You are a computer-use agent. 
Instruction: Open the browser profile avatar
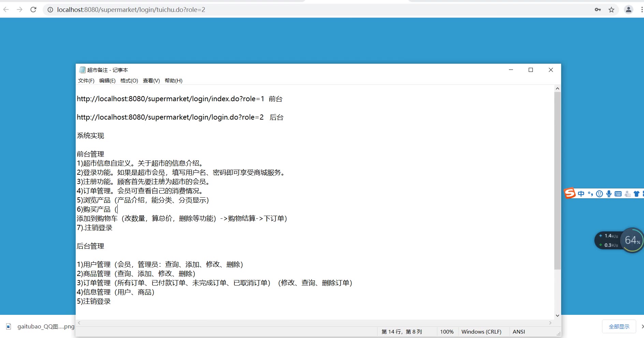[x=628, y=10]
